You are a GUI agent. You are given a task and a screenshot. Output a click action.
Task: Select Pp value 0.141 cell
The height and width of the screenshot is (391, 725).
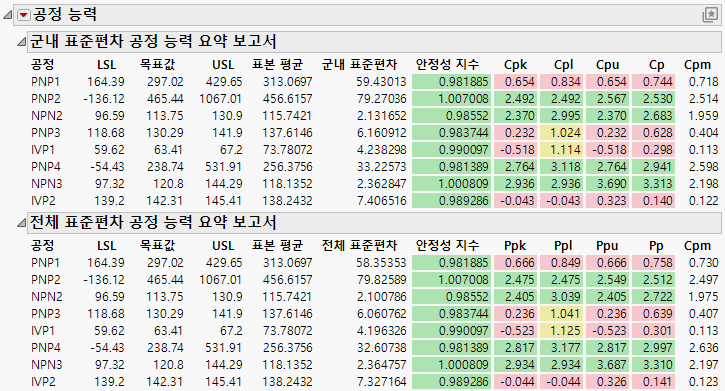[653, 382]
